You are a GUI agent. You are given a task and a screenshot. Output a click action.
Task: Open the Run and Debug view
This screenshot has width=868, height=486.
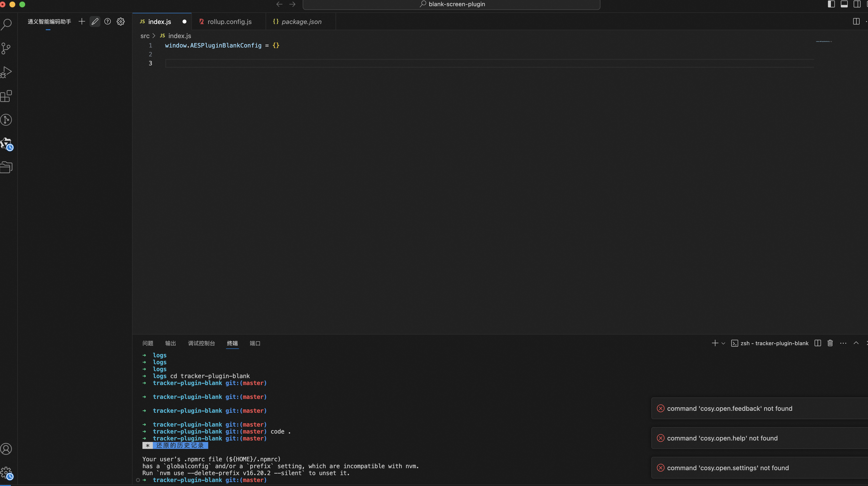[6, 72]
